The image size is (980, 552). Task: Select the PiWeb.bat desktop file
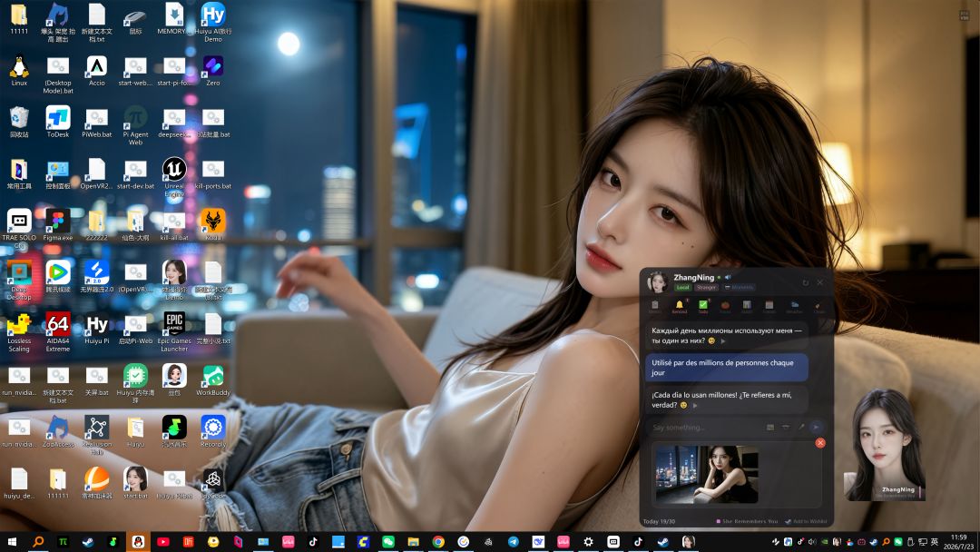[x=97, y=122]
